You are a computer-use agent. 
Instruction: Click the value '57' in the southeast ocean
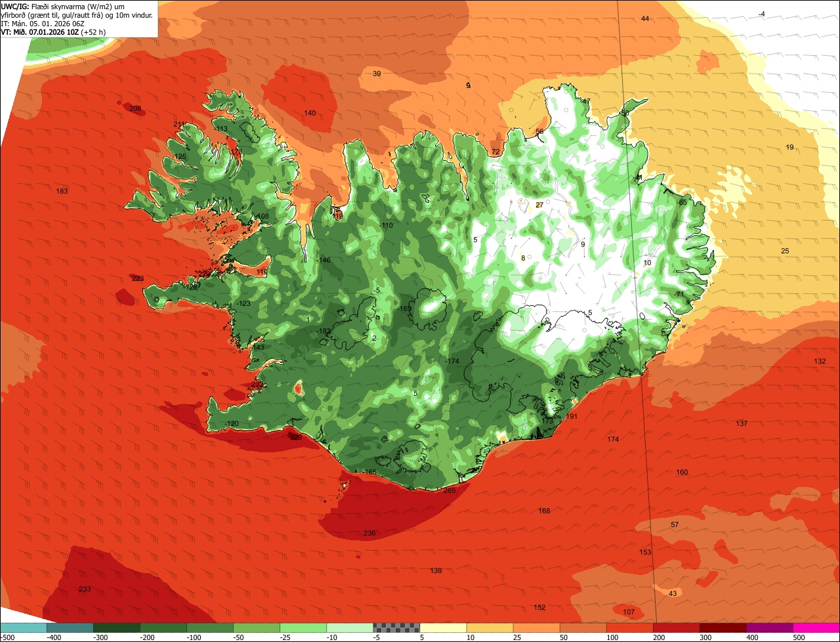click(675, 524)
